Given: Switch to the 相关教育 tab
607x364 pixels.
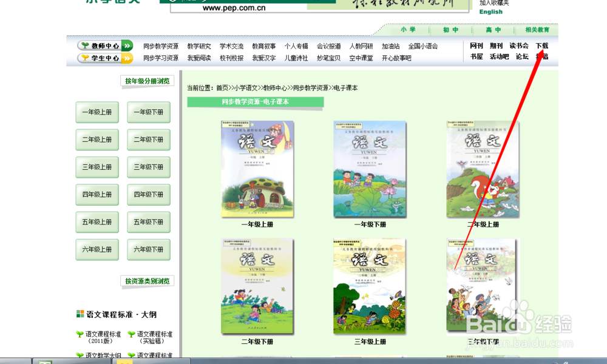Looking at the screenshot, I should point(537,30).
